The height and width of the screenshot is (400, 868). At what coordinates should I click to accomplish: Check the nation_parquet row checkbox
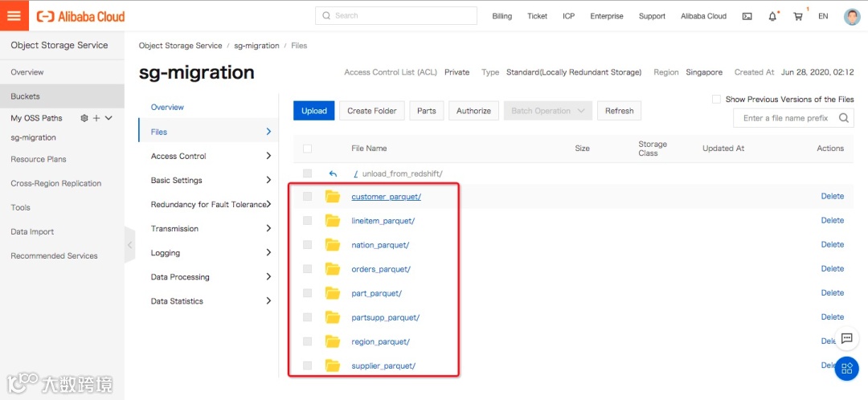[x=307, y=244]
